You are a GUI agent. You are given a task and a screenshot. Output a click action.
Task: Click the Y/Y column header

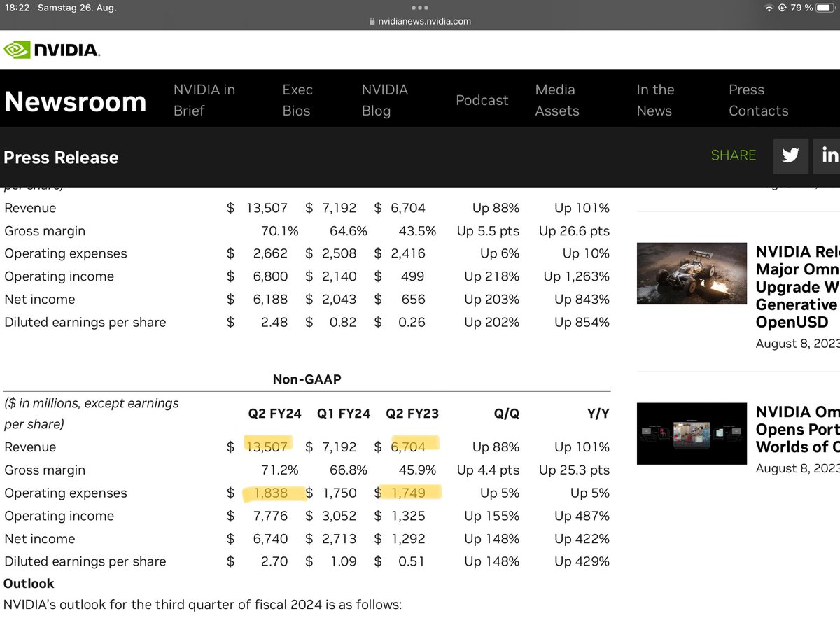pyautogui.click(x=598, y=414)
